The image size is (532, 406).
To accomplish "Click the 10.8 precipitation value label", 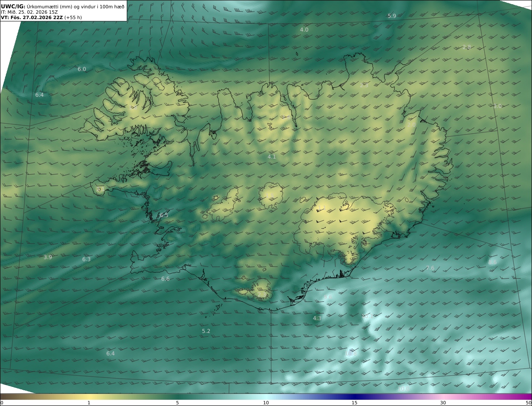I will [351, 354].
